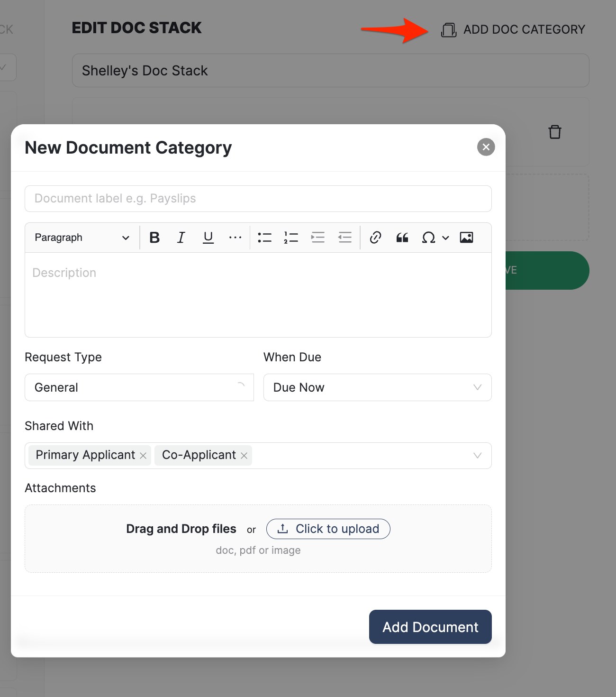Open the overflow formatting options menu

coord(236,237)
